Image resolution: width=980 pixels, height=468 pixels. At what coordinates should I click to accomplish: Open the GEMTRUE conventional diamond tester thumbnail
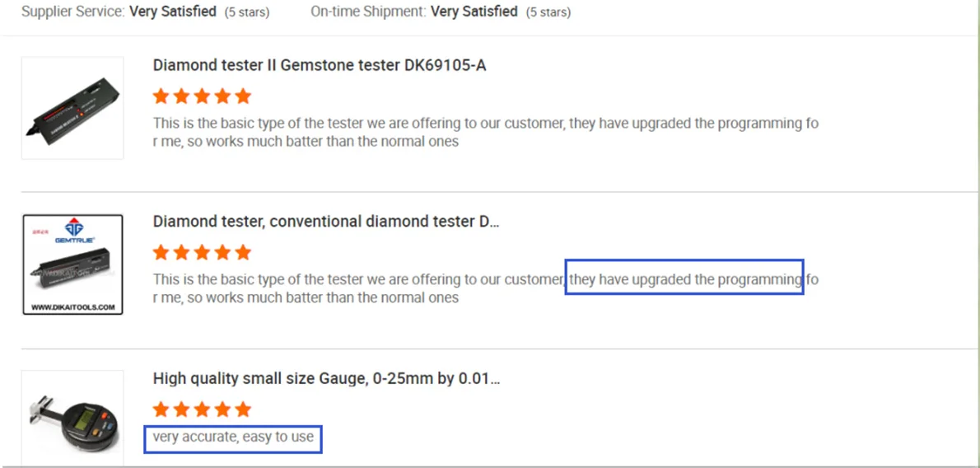tap(72, 264)
